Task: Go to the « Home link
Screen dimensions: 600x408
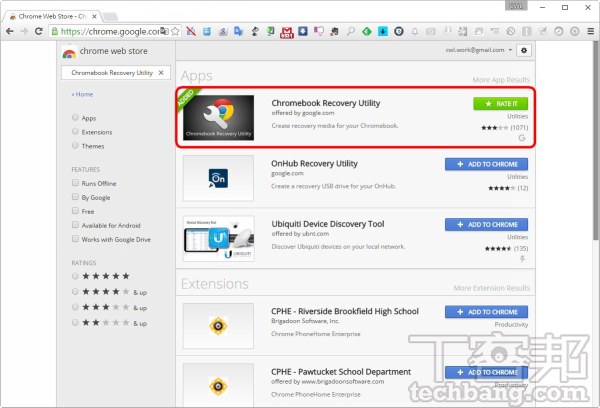Action: 82,94
